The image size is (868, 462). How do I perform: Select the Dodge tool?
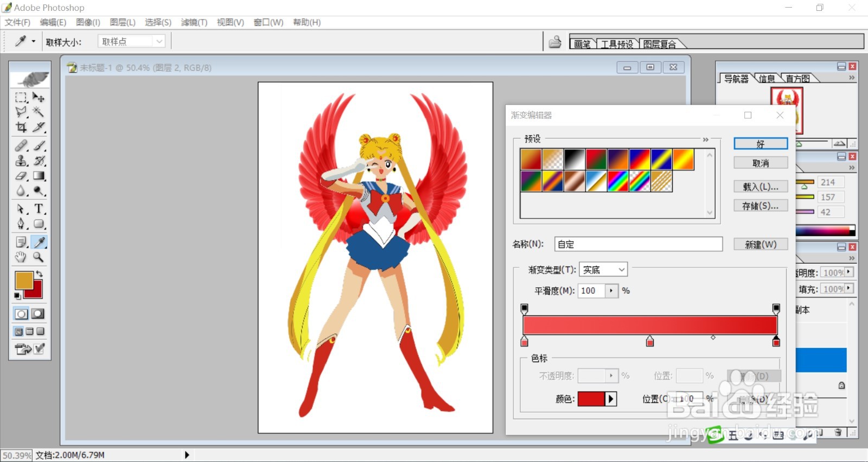39,191
